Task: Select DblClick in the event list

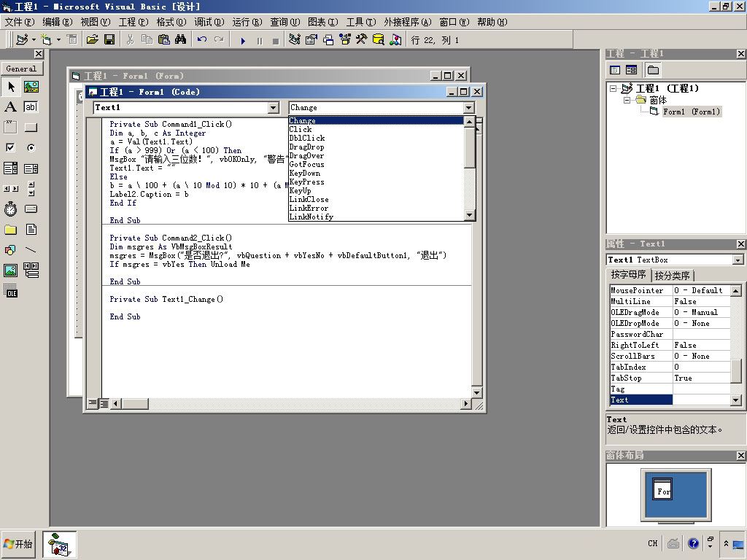Action: [x=307, y=138]
